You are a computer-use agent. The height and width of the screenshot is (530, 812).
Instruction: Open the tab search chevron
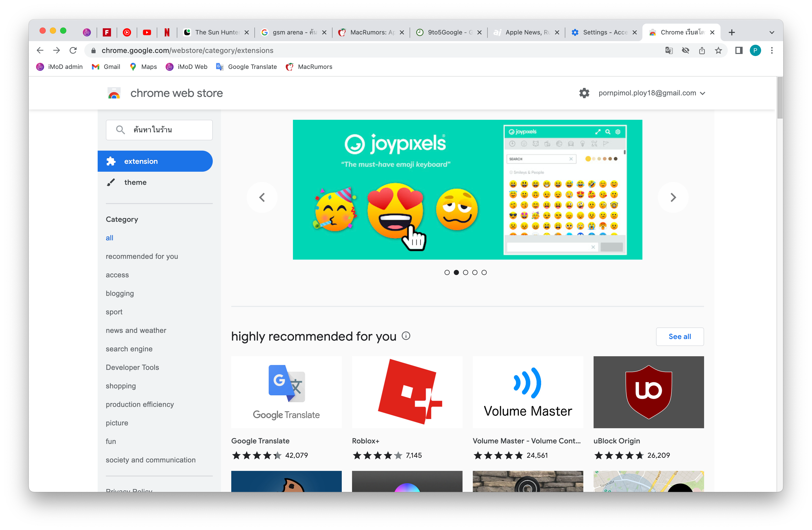point(772,32)
